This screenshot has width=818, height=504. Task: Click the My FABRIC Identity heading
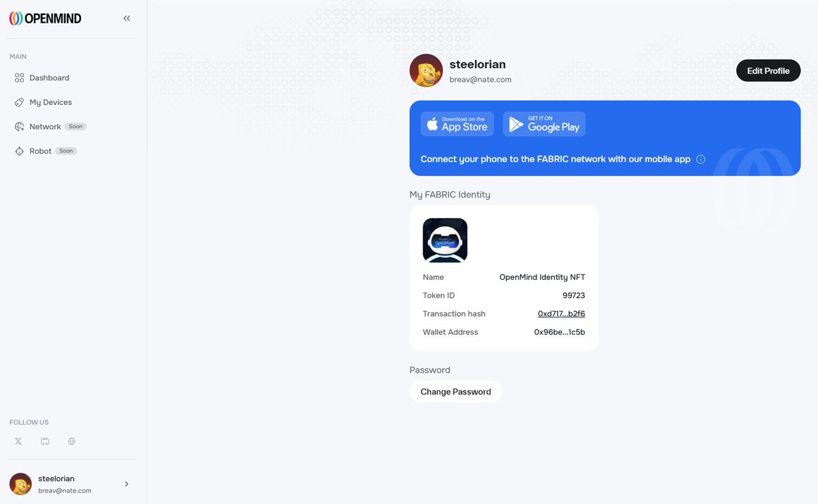coord(450,195)
